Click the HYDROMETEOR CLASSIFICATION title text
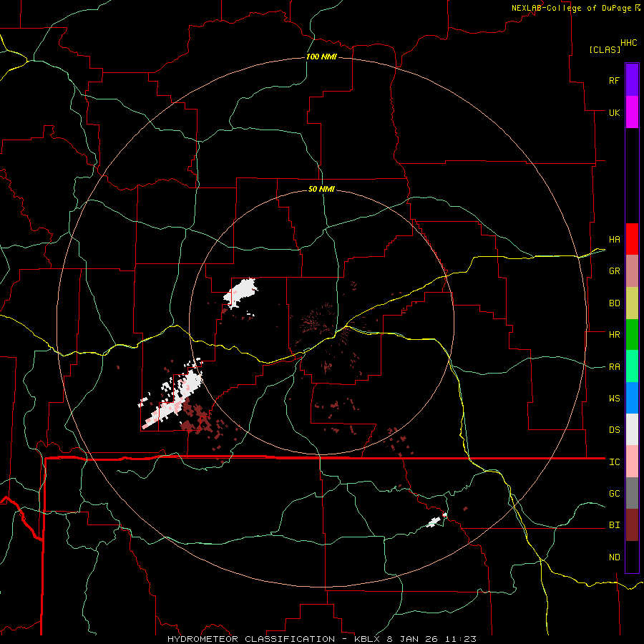Screen dimensions: 644x644 pyautogui.click(x=251, y=639)
